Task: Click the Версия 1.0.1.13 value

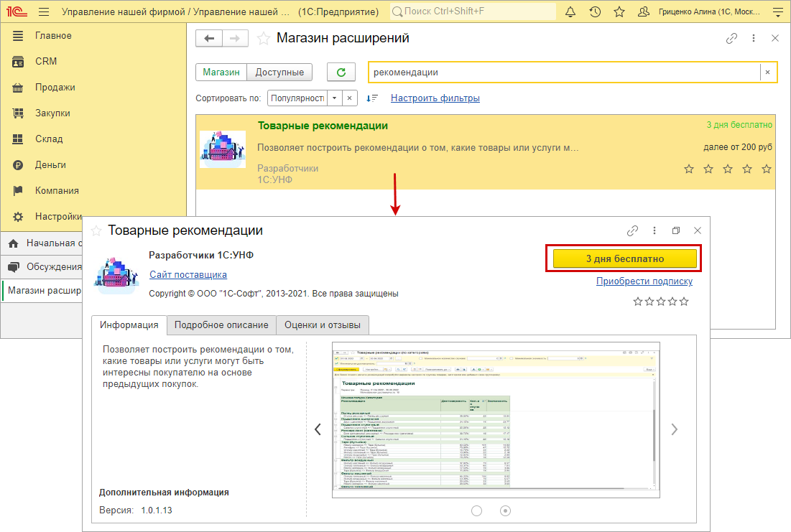Action: pyautogui.click(x=157, y=510)
